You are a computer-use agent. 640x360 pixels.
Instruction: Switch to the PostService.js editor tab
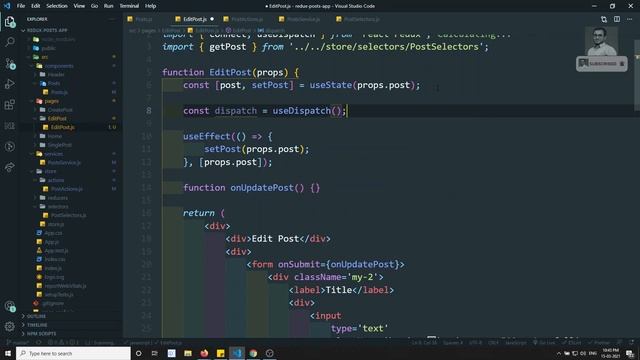click(303, 19)
